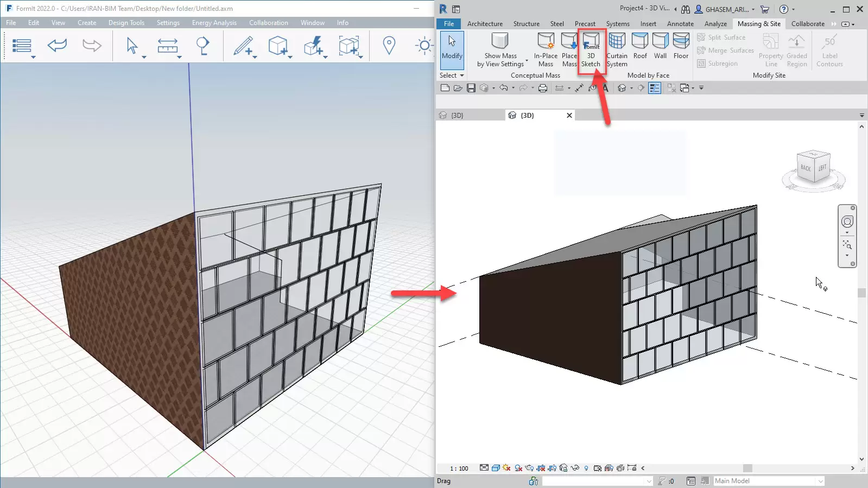Click the Revit horizontal scrollbar thumb
The width and height of the screenshot is (868, 488).
(x=747, y=468)
